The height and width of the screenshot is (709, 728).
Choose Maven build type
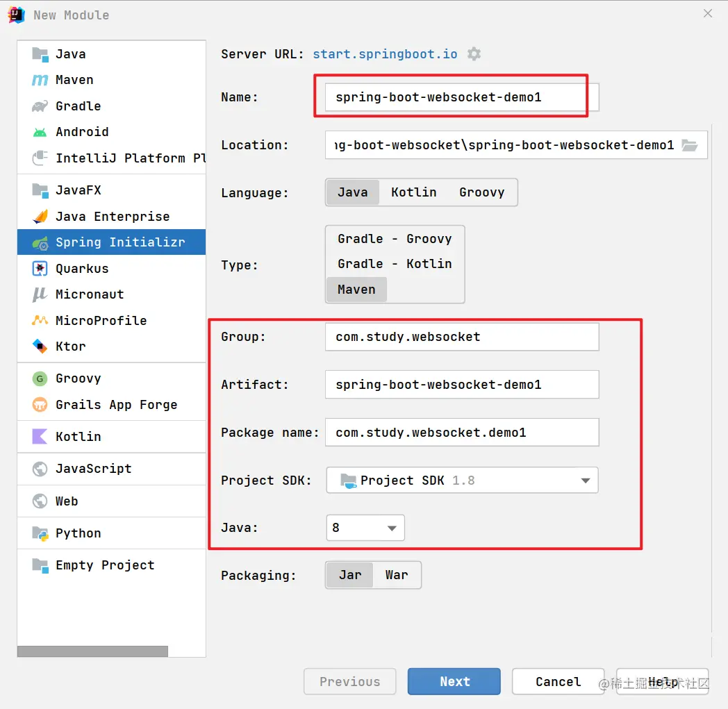pos(356,290)
